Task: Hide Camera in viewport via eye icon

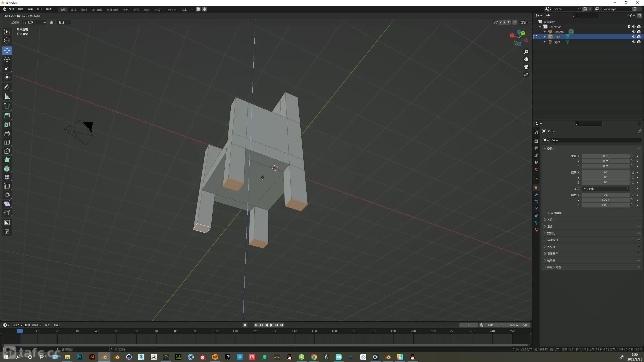Action: coord(634,32)
